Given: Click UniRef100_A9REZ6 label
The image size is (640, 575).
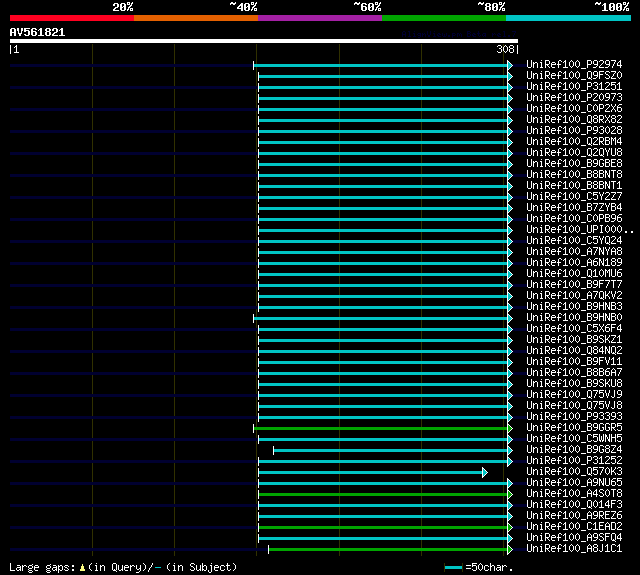Looking at the screenshot, I should coord(574,516).
